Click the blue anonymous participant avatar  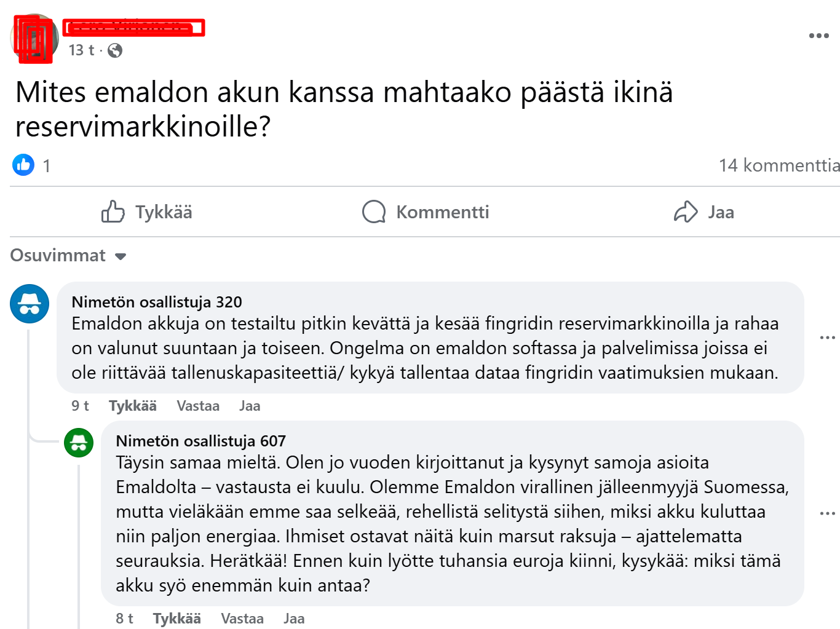29,304
